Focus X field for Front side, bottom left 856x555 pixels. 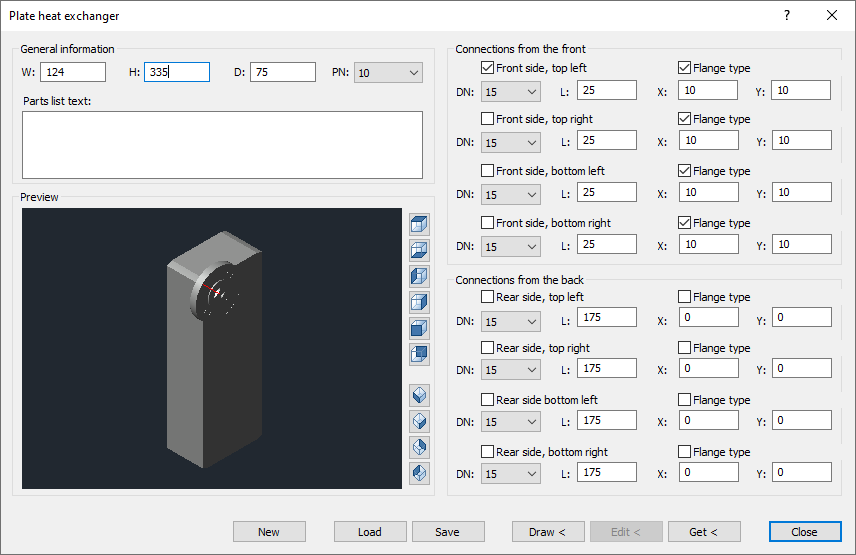[709, 192]
